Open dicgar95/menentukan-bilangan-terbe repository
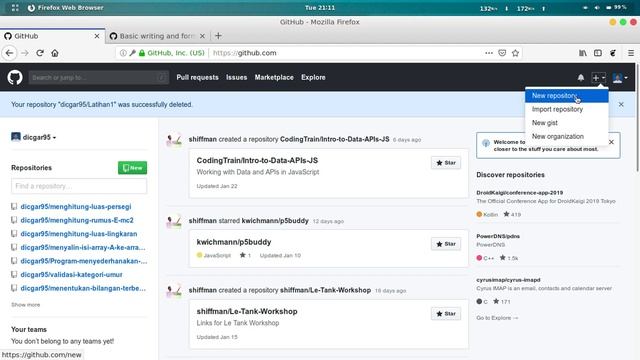 click(x=83, y=288)
